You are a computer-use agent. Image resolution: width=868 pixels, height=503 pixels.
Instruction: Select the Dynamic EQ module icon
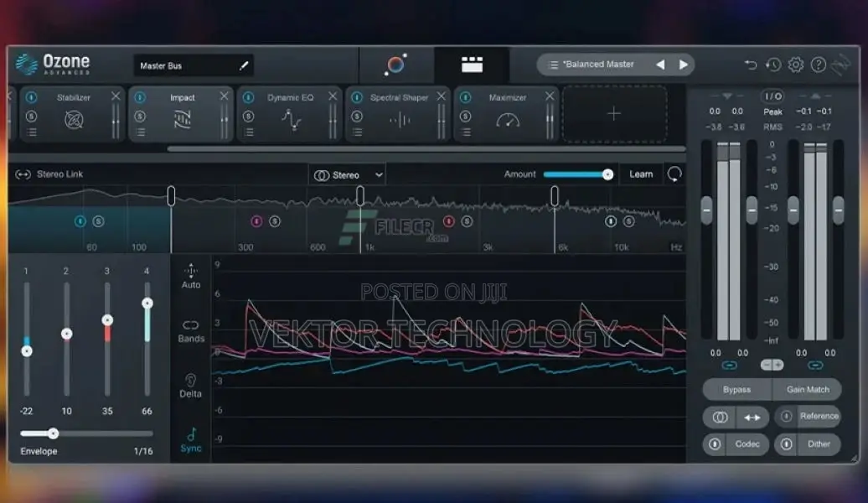292,119
